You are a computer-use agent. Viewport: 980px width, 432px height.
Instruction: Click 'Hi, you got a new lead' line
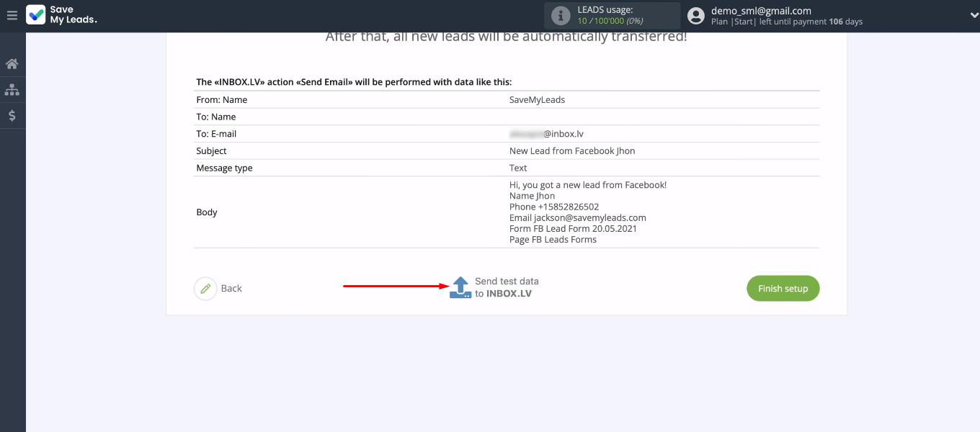(x=588, y=185)
